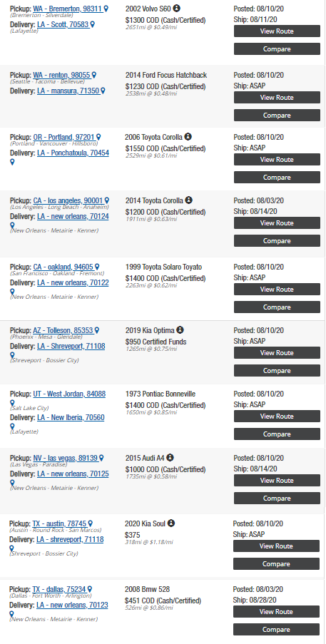The image size is (326, 644).
Task: Click map pin beside NV - las vegas, 89139
Action: pyautogui.click(x=101, y=458)
